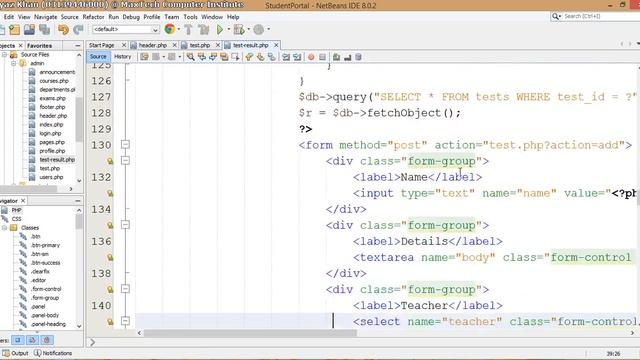Toggle the first Navigator filter button

coord(18,340)
